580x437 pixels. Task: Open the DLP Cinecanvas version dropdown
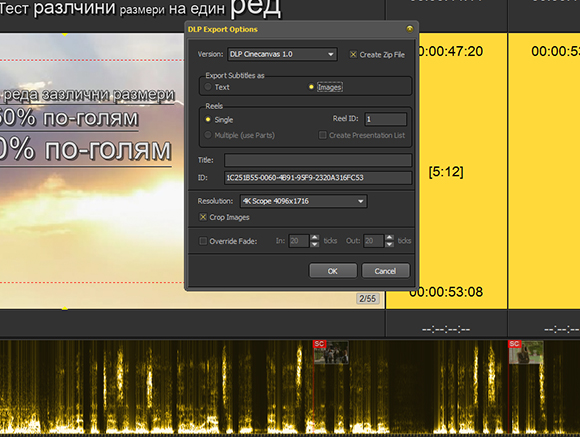(282, 54)
